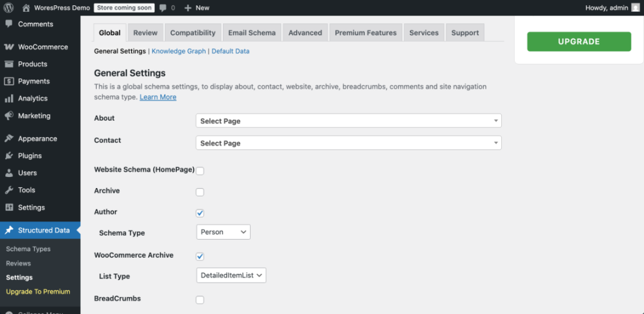
Task: Click the Structured Data menu label
Action: (44, 230)
